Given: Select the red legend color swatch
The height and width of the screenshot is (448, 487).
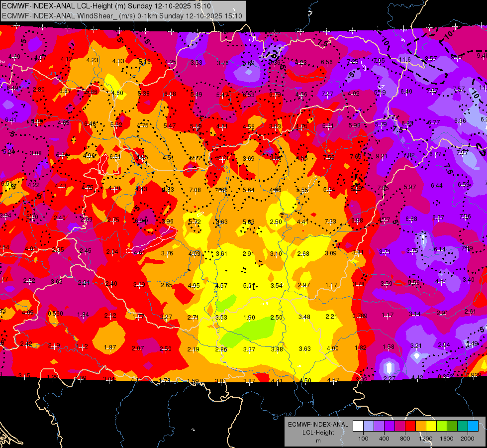Looking at the screenshot, I should tap(410, 426).
